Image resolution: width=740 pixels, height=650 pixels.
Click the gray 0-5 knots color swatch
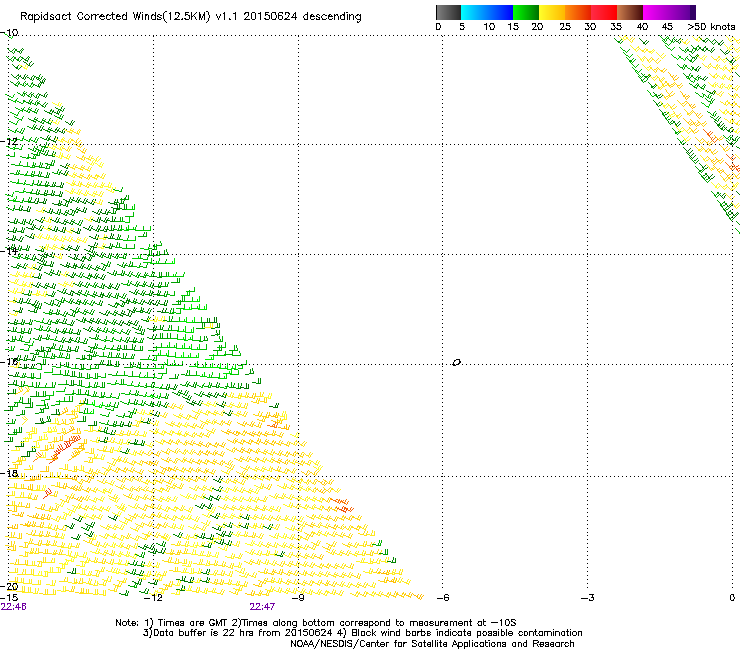point(448,12)
